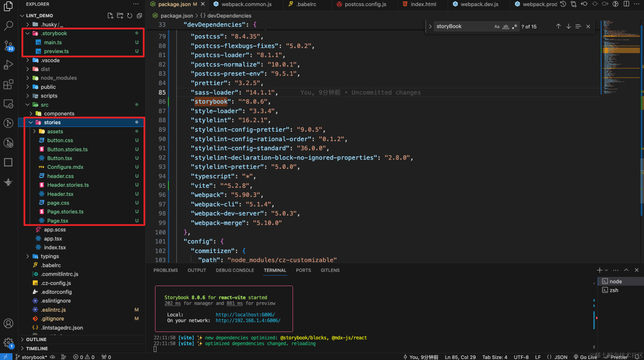Screen dimensions: 644x360
Task: Open the Accounts menu icon
Action: [x=8, y=323]
